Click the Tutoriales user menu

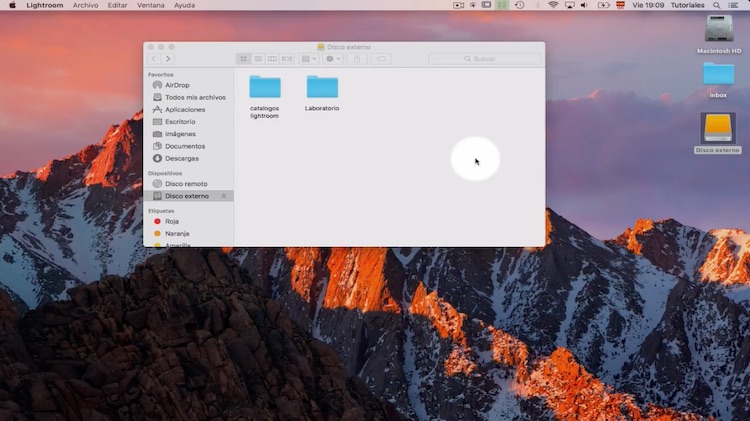click(x=687, y=5)
